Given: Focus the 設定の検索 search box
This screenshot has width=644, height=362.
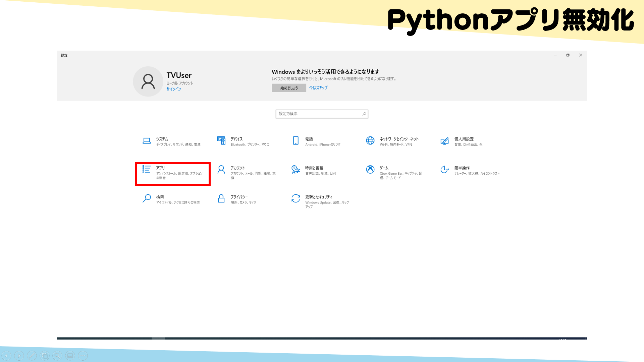Looking at the screenshot, I should [x=322, y=114].
